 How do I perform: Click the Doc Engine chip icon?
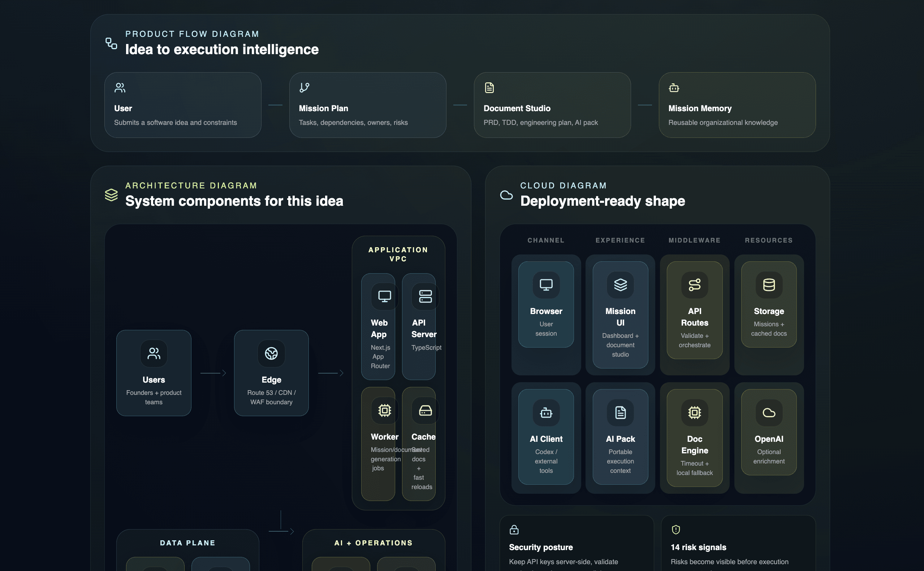coord(695,413)
